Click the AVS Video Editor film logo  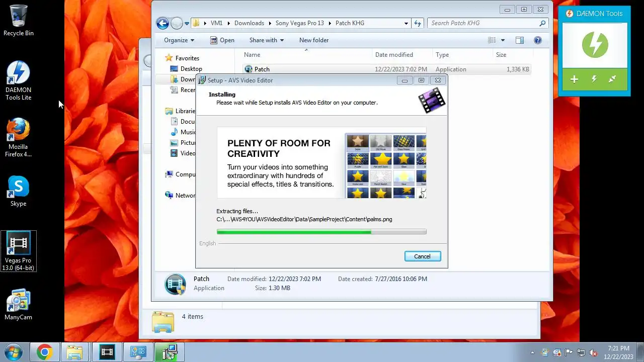432,100
